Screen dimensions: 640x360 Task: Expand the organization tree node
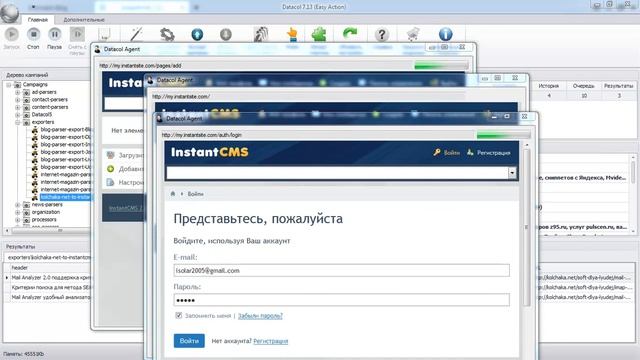click(18, 212)
